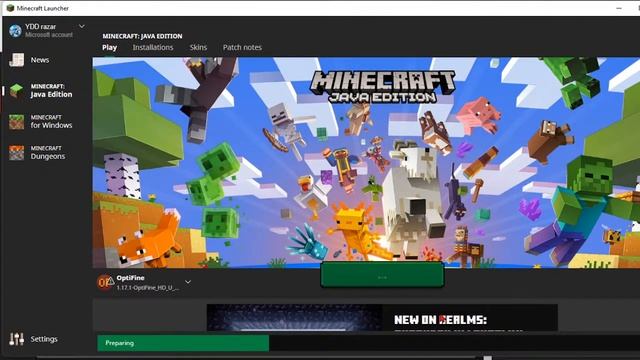Click the YDD razar account avatar
The height and width of the screenshot is (360, 640).
[15, 31]
